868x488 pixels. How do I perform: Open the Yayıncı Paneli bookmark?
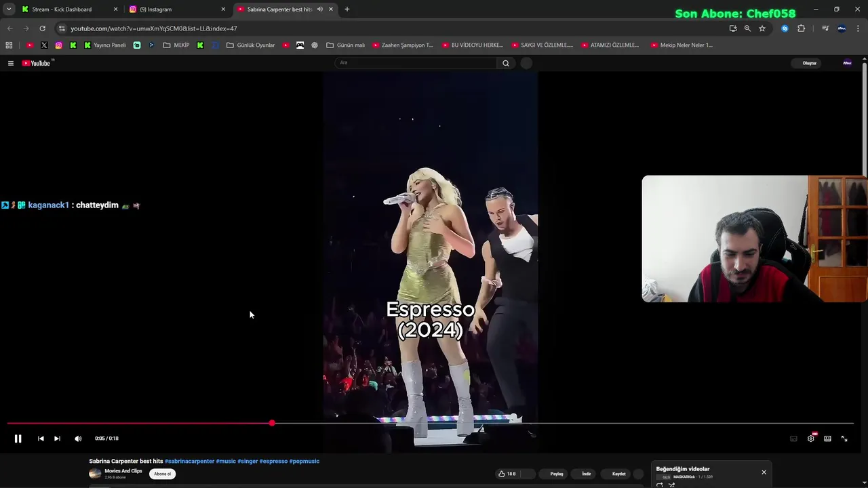tap(105, 45)
